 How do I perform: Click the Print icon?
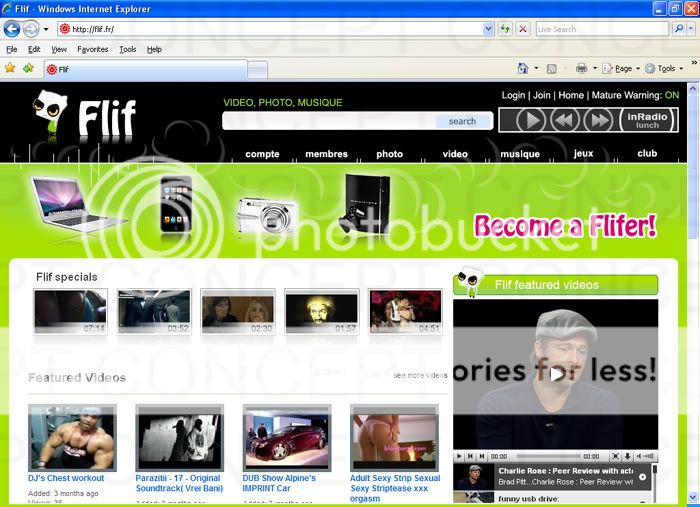click(581, 68)
